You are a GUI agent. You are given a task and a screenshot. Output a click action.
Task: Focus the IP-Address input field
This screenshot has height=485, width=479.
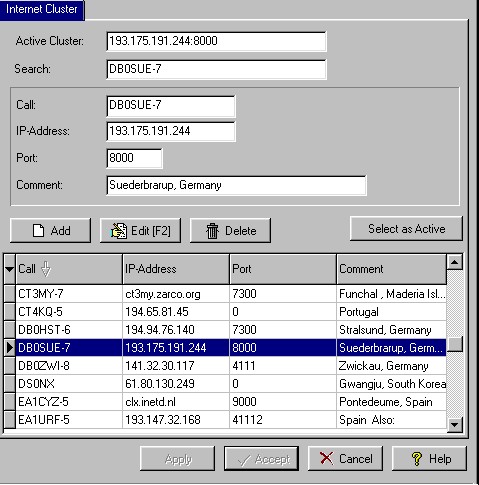[171, 131]
